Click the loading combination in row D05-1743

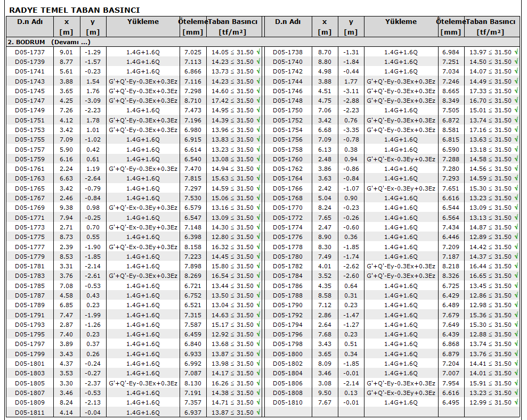[x=143, y=81]
